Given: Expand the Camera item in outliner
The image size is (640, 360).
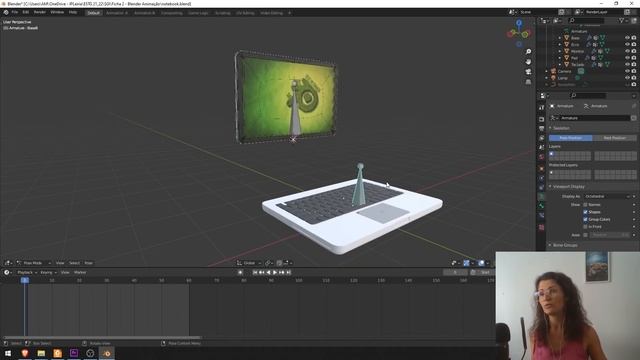Looking at the screenshot, I should coord(547,71).
